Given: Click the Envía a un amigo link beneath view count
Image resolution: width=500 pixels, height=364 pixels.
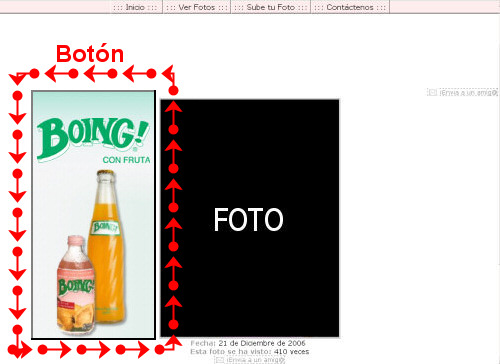Looking at the screenshot, I should click(256, 360).
